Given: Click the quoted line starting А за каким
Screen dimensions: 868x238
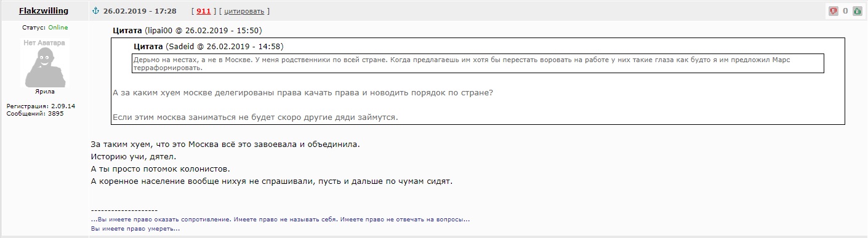Looking at the screenshot, I should coord(303,93).
